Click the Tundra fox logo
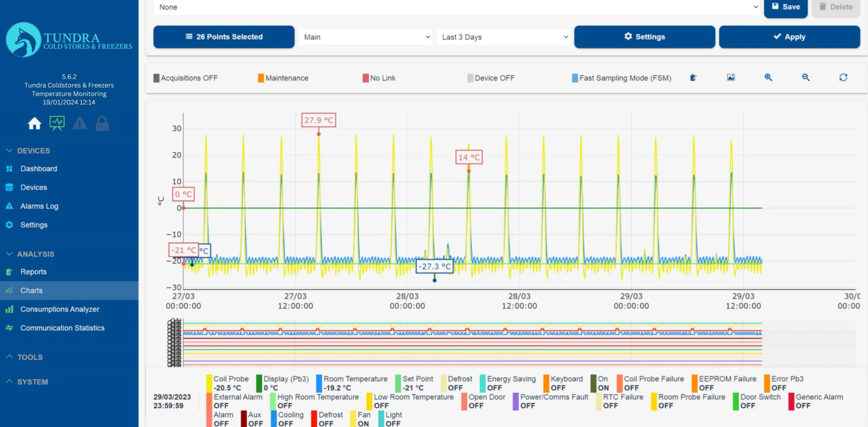Screen dimensions: 868x427 [23, 40]
